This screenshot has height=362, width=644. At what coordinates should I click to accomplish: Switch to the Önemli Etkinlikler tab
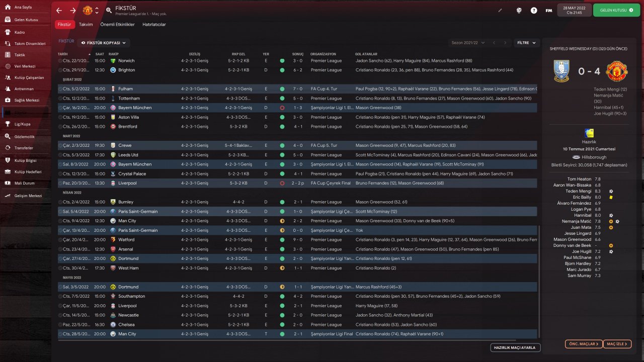point(118,24)
